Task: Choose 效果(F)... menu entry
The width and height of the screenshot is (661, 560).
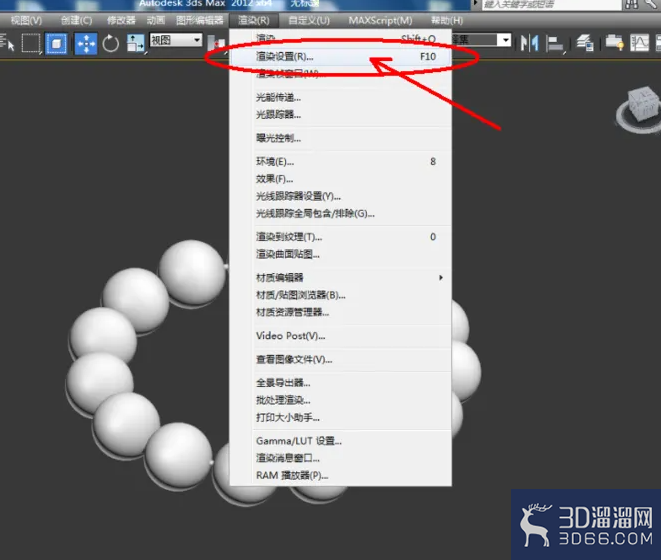Action: 341,179
